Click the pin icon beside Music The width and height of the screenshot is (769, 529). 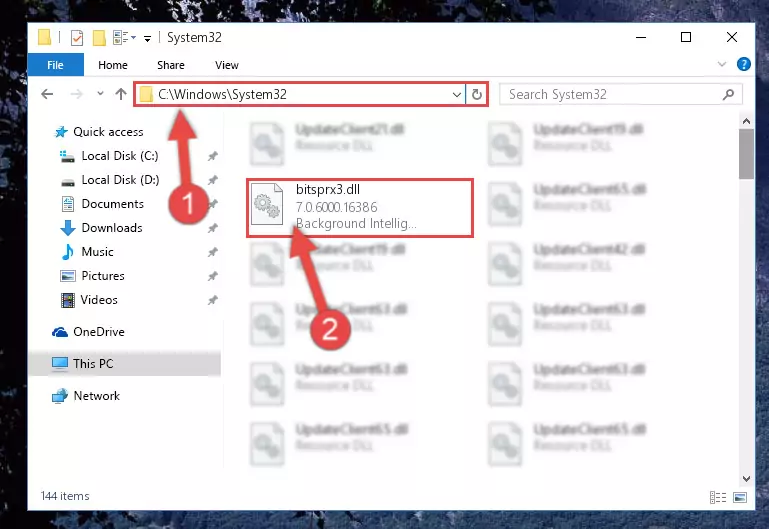point(212,252)
